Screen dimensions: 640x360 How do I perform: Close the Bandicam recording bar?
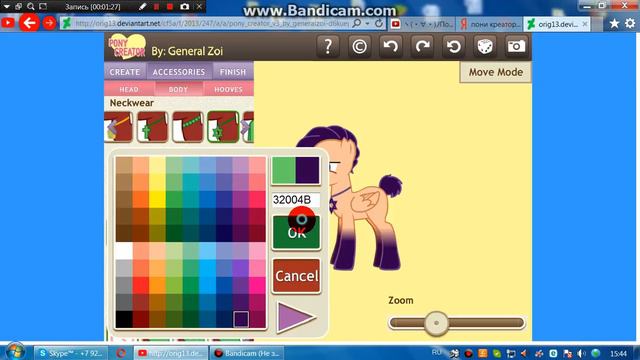pyautogui.click(x=199, y=7)
